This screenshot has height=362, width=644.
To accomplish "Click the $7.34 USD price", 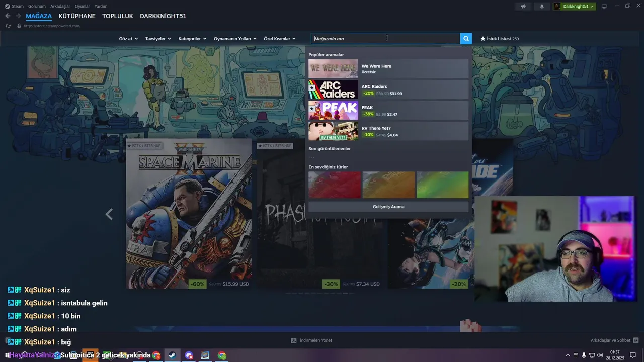I will click(368, 284).
